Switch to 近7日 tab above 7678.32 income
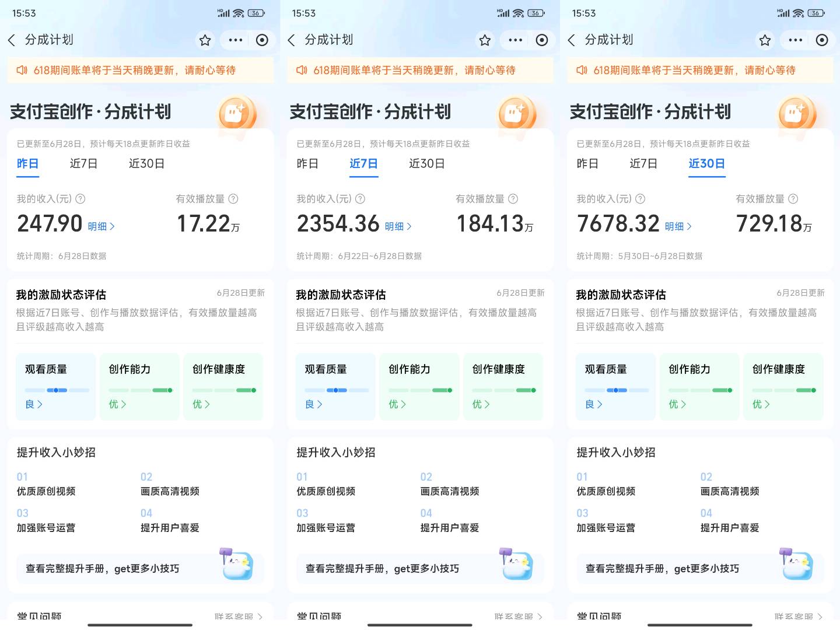Screen dimensions: 840x630 click(x=644, y=164)
